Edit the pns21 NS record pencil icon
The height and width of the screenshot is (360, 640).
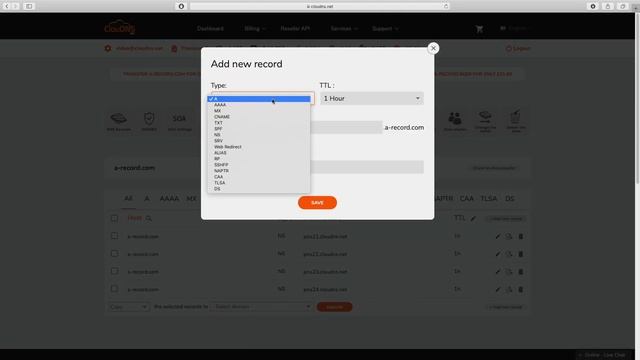[x=498, y=236]
